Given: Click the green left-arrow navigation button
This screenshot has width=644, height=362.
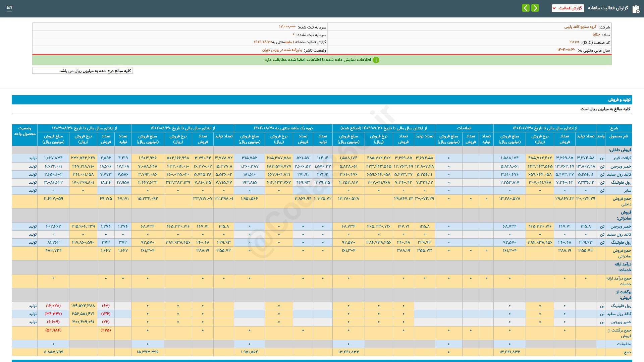Looking at the screenshot, I should coord(526,8).
